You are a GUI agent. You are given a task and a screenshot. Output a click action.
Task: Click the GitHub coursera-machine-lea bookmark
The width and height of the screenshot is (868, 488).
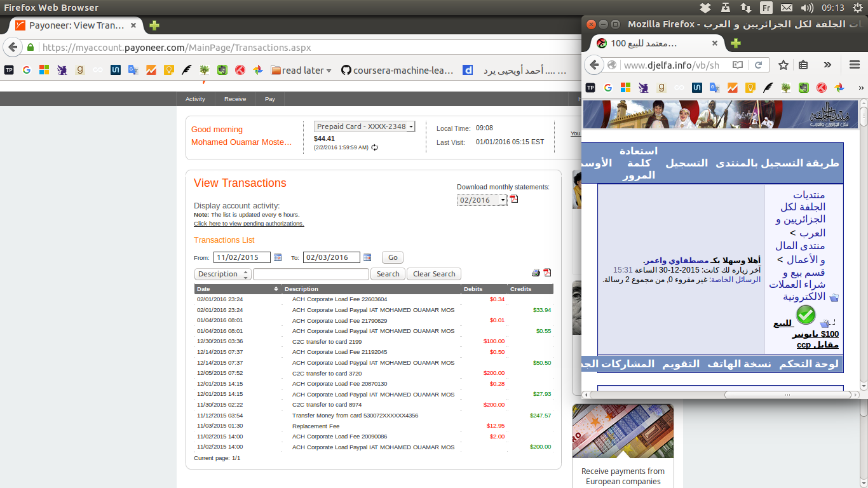[x=397, y=71]
